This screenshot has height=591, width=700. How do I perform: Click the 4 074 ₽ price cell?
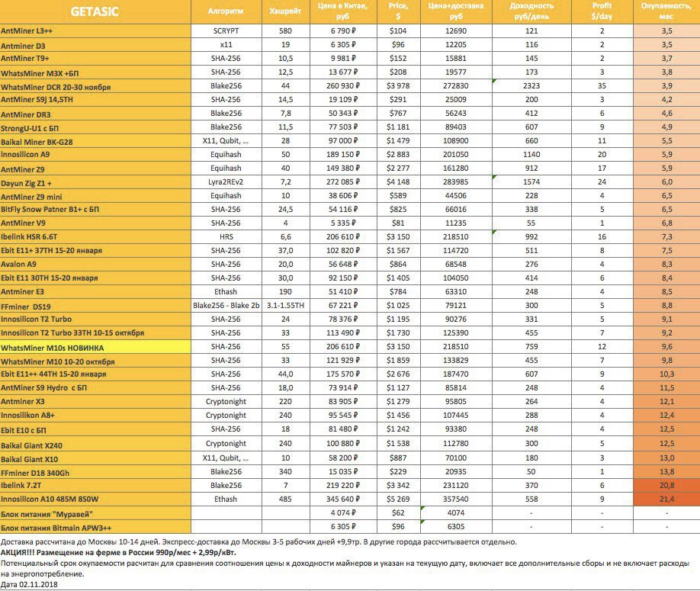343,513
